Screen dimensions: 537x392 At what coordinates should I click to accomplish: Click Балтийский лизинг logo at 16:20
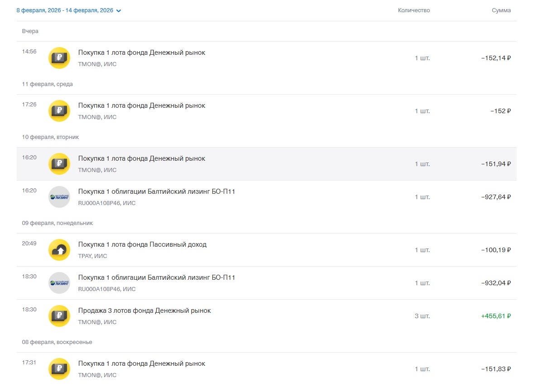coord(59,197)
